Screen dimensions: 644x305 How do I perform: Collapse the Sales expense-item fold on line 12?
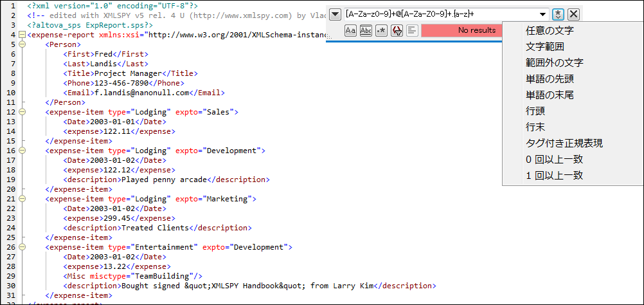click(x=22, y=112)
